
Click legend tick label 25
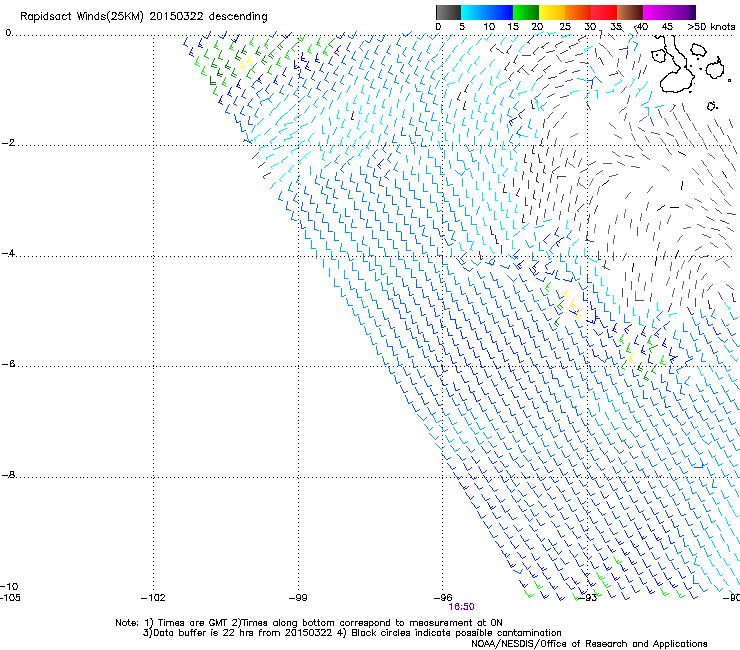click(x=565, y=27)
